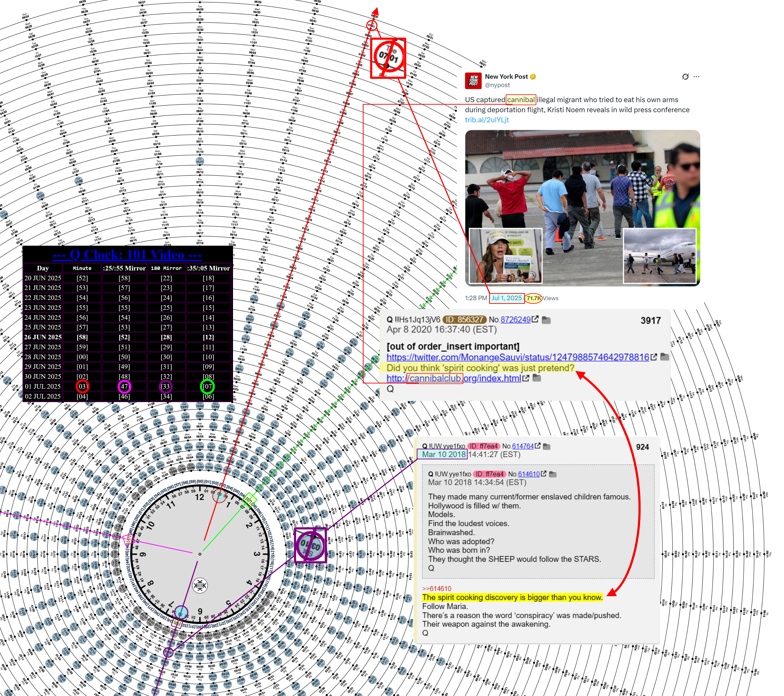Click folder icon next to No.614610
Screen dimensions: 784x696
[x=553, y=474]
